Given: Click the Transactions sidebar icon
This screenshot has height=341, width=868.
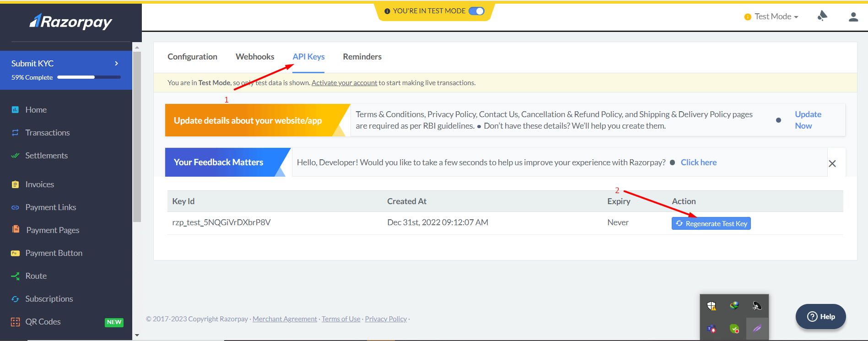Looking at the screenshot, I should click(15, 133).
